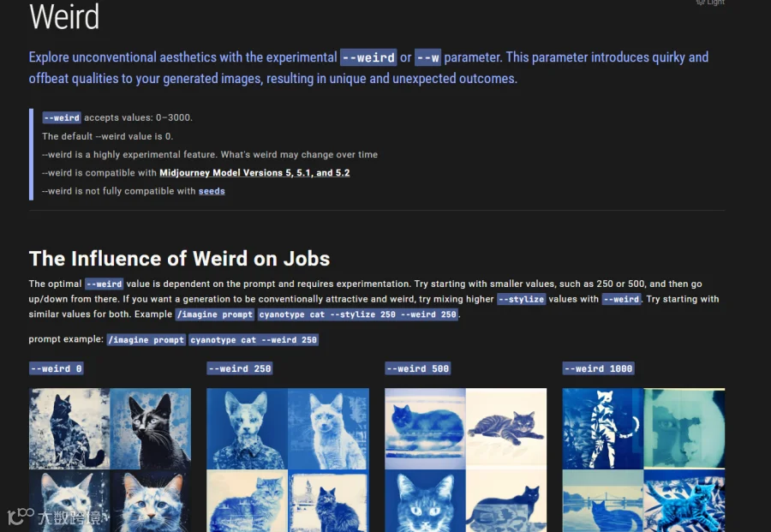This screenshot has height=532, width=771.
Task: Click the Weird page title
Action: click(x=64, y=17)
